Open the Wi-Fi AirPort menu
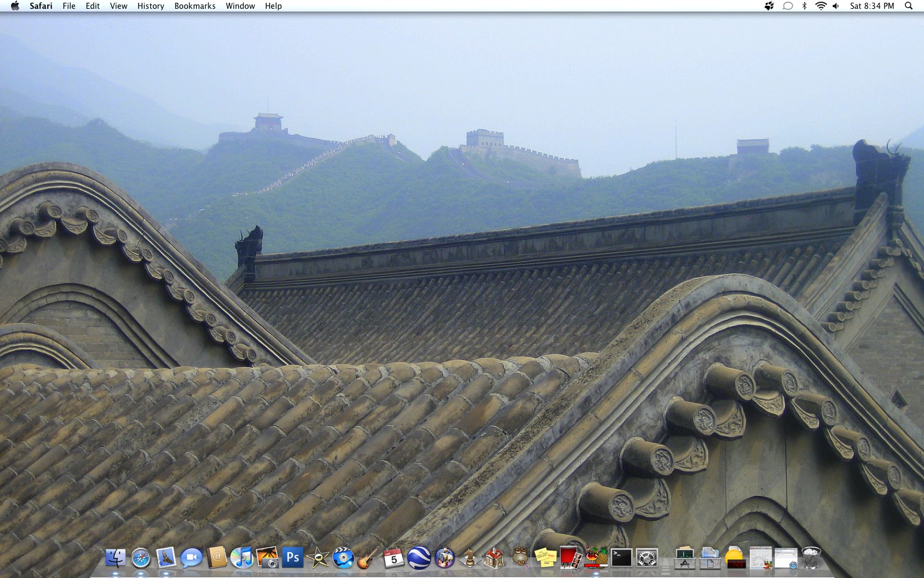 [821, 6]
